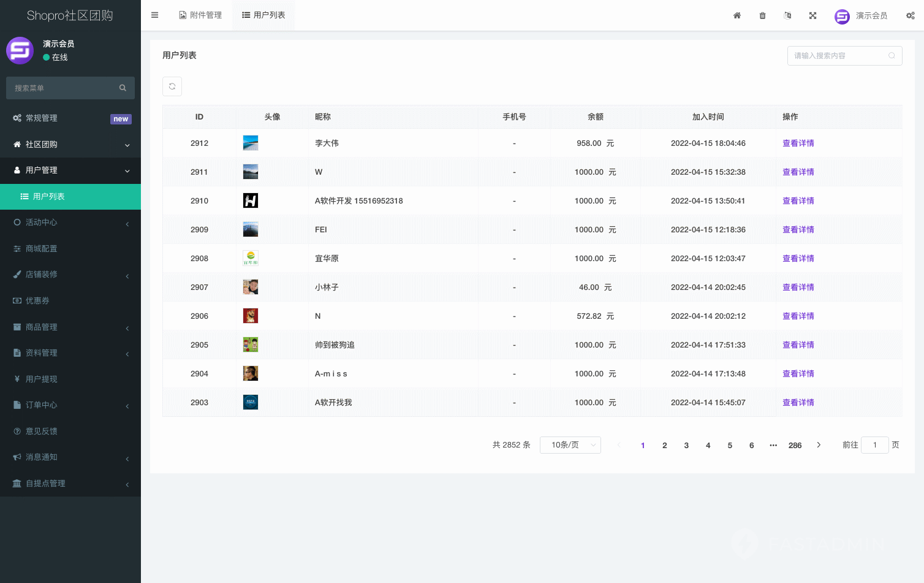Click the search icon in the user list search box
Image resolution: width=924 pixels, height=583 pixels.
(x=892, y=56)
